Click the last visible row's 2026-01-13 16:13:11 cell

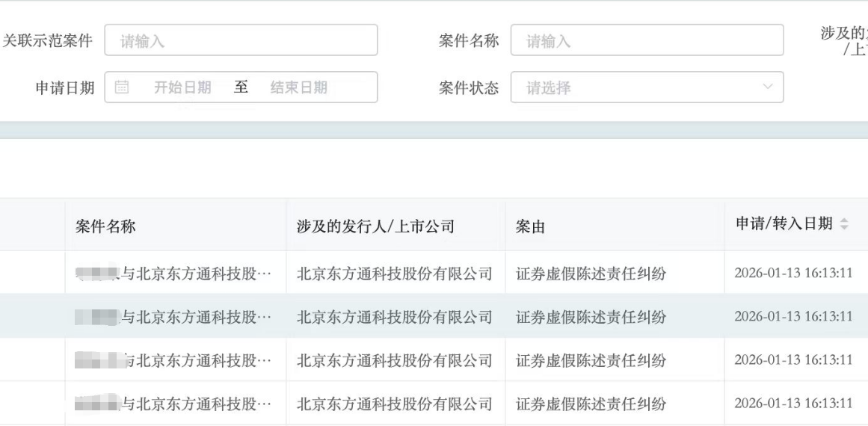click(793, 403)
